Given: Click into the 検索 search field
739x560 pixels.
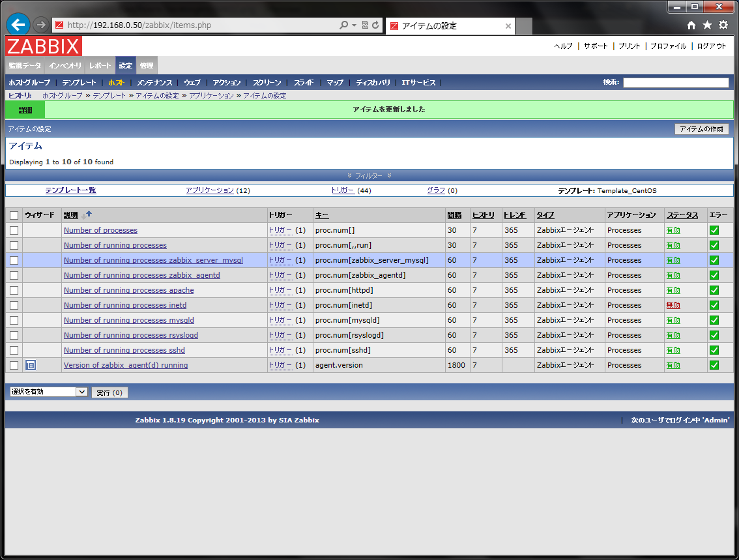Looking at the screenshot, I should (x=676, y=83).
